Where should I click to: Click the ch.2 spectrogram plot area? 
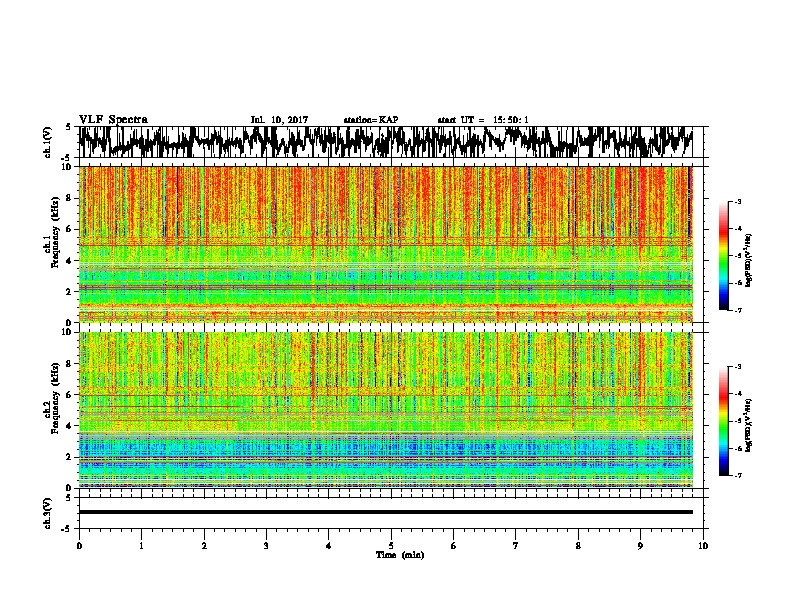pos(386,410)
